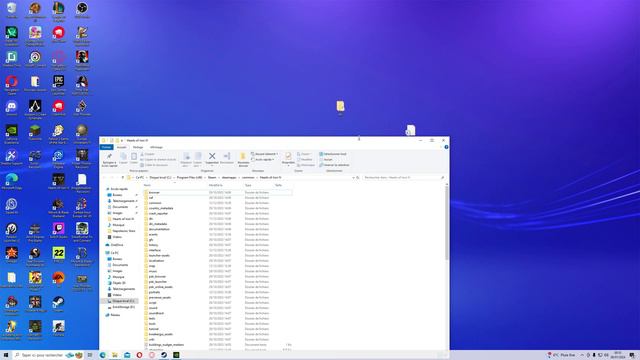
Task: Click Copier le chemin d'accès
Action: 158,160
